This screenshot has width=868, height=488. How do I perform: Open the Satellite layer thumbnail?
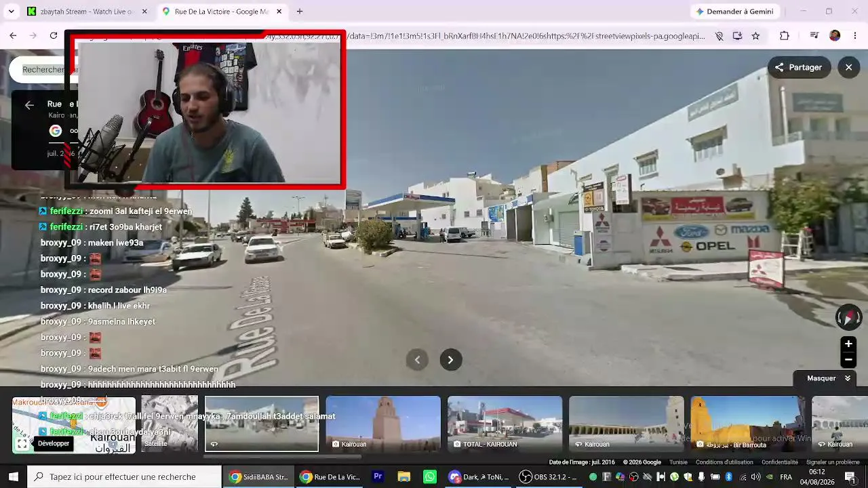[x=170, y=424]
